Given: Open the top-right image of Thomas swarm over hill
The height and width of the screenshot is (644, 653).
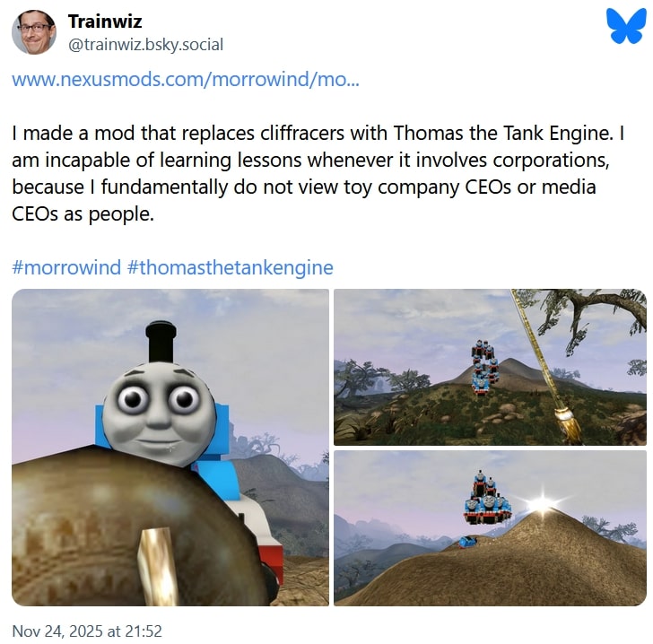Looking at the screenshot, I should click(x=490, y=367).
